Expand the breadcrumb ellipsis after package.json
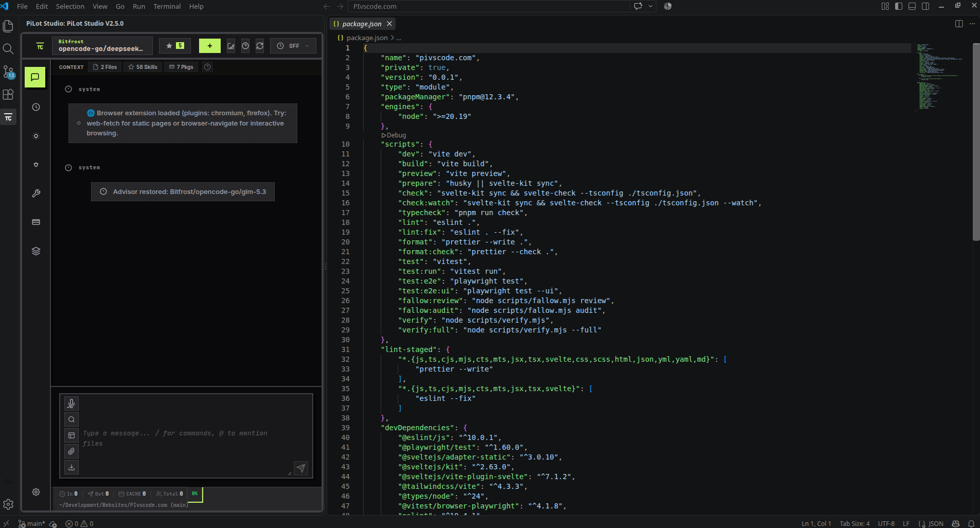The width and height of the screenshot is (980, 528). click(x=399, y=38)
